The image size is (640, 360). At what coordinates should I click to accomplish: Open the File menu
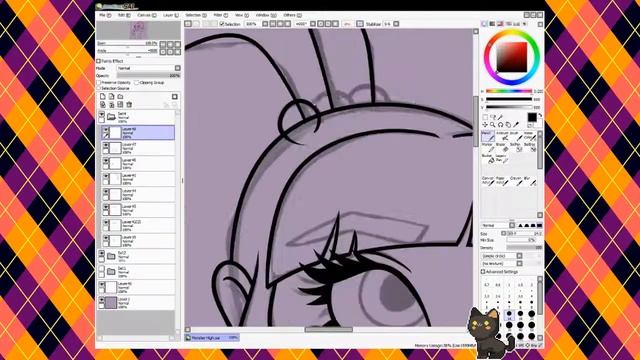click(105, 15)
